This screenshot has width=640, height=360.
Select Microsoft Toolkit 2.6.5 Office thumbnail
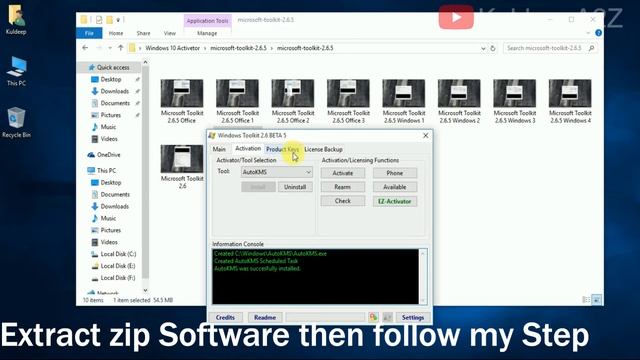pos(182,101)
